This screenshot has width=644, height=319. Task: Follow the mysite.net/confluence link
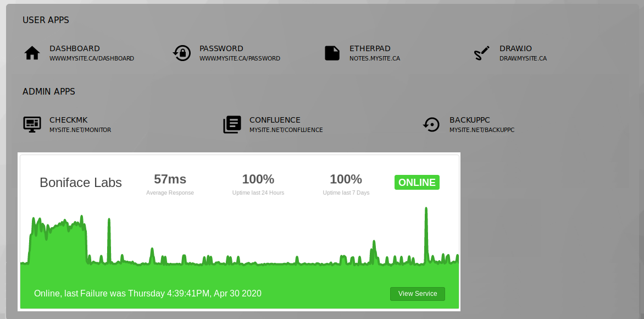click(286, 130)
